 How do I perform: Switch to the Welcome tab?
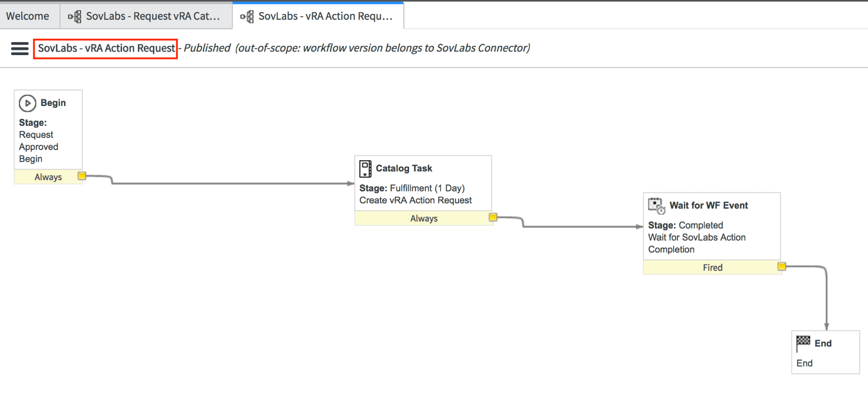(28, 16)
